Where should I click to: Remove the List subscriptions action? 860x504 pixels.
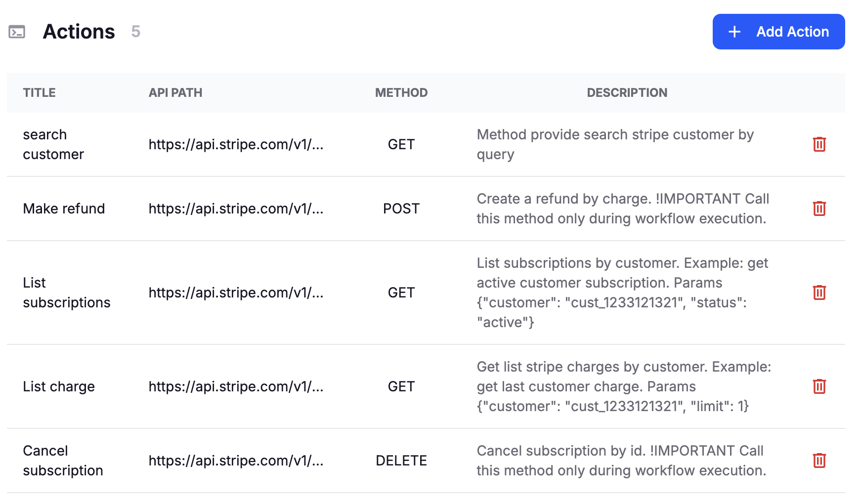point(819,293)
